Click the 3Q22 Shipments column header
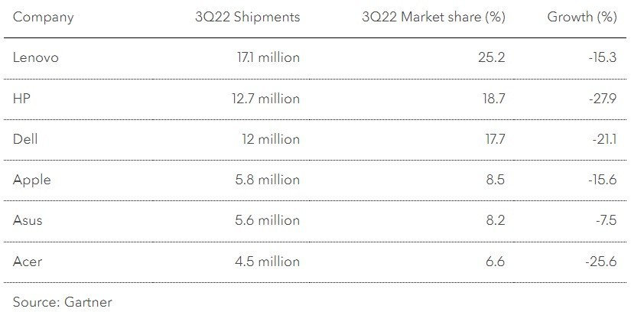This screenshot has width=644, height=312. click(x=248, y=18)
